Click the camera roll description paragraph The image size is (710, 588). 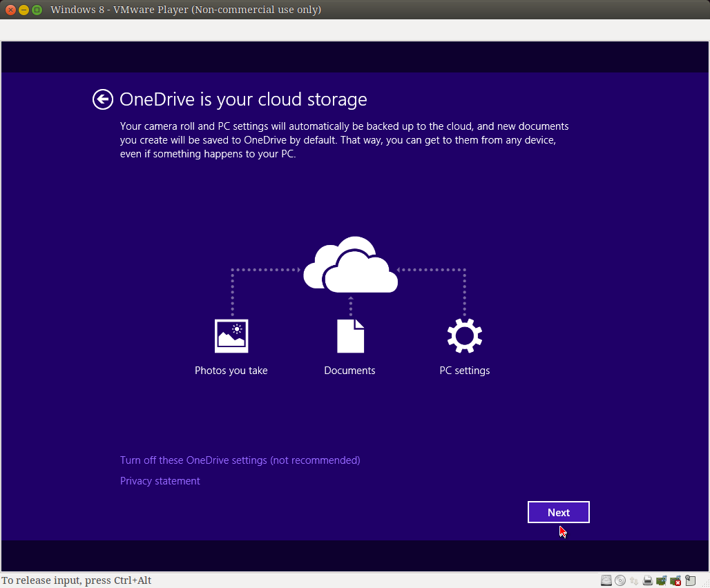point(344,140)
